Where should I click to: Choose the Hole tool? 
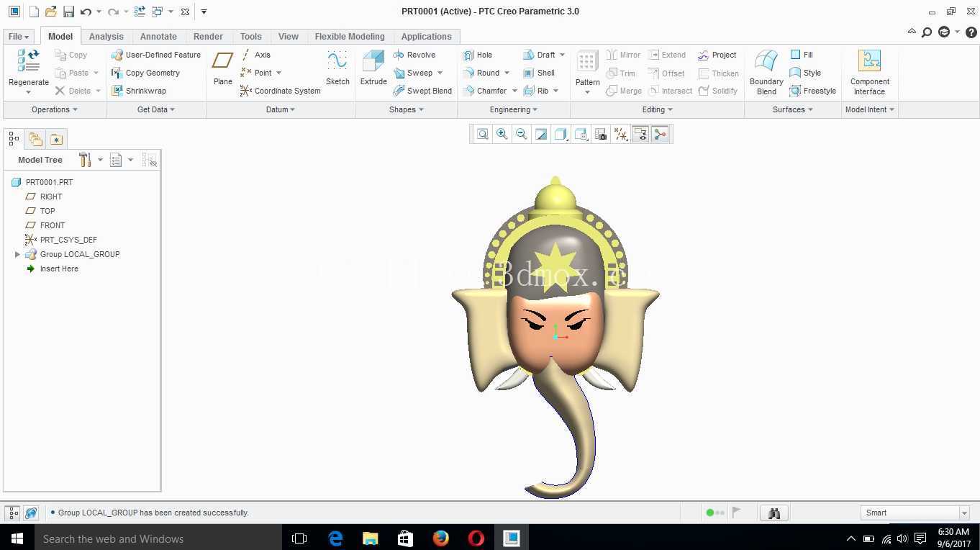pyautogui.click(x=478, y=55)
